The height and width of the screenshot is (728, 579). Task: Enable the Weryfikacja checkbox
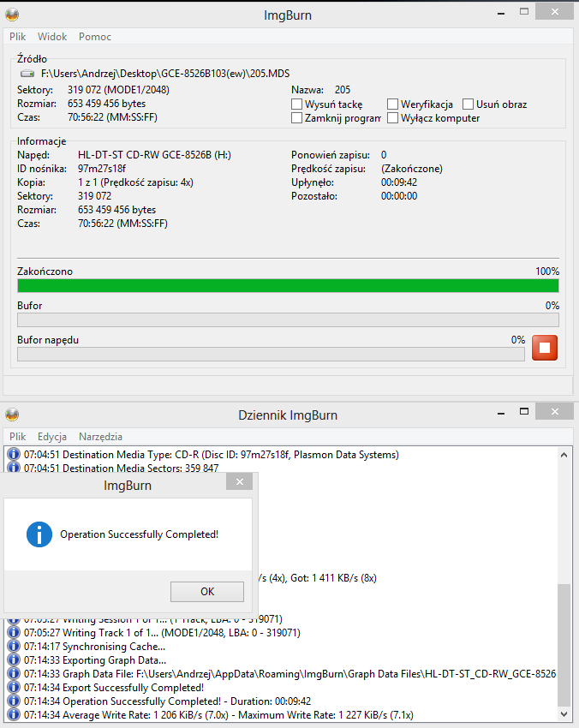(x=393, y=104)
